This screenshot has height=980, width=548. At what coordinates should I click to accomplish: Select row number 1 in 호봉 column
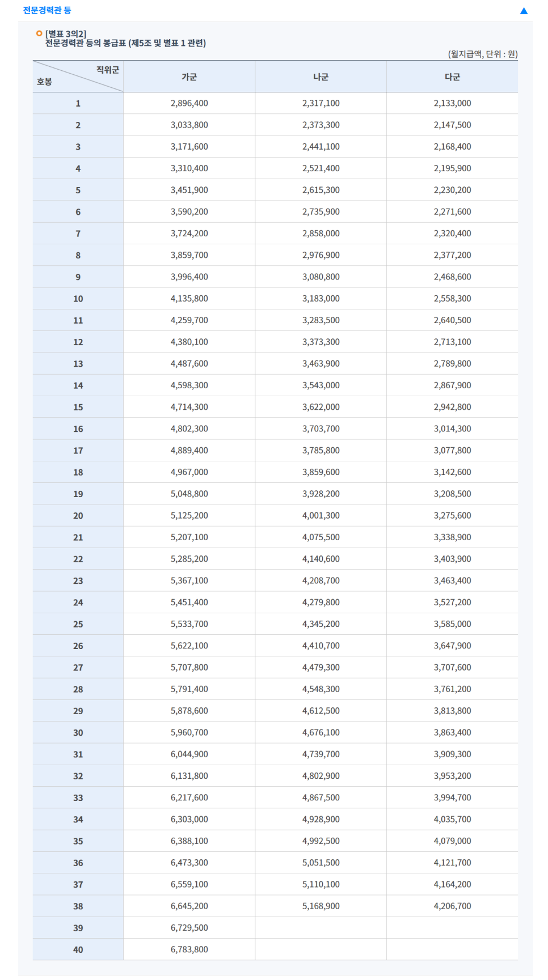pyautogui.click(x=78, y=104)
